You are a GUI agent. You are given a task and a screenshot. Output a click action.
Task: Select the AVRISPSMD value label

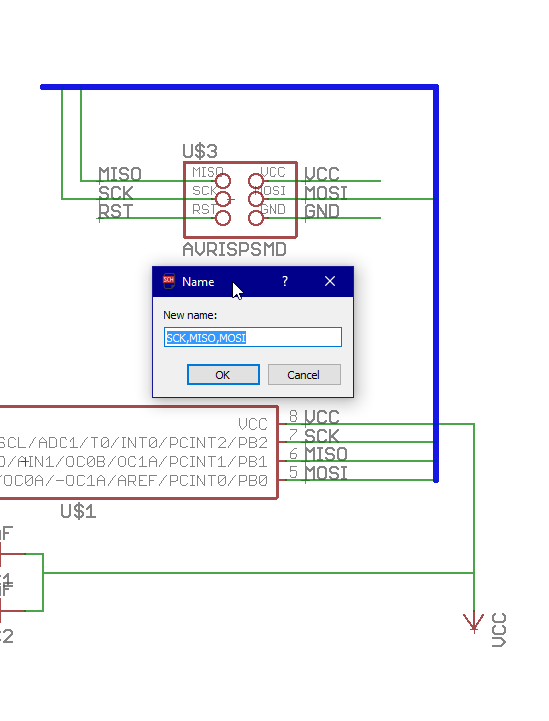point(234,249)
